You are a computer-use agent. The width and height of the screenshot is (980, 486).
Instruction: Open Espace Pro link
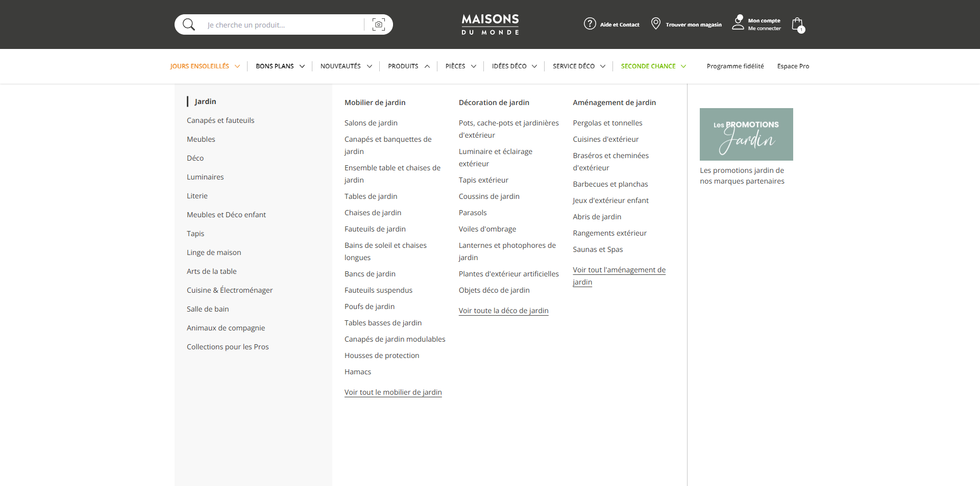coord(793,66)
